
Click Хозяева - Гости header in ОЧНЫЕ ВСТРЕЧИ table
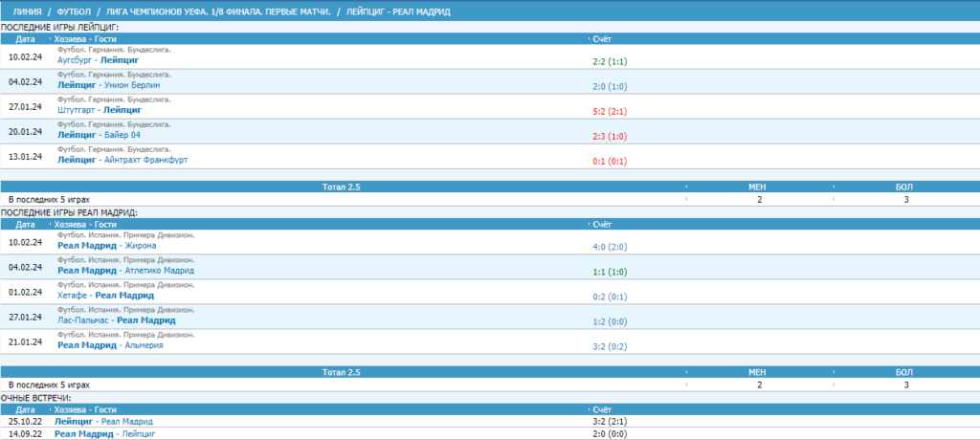(x=85, y=409)
